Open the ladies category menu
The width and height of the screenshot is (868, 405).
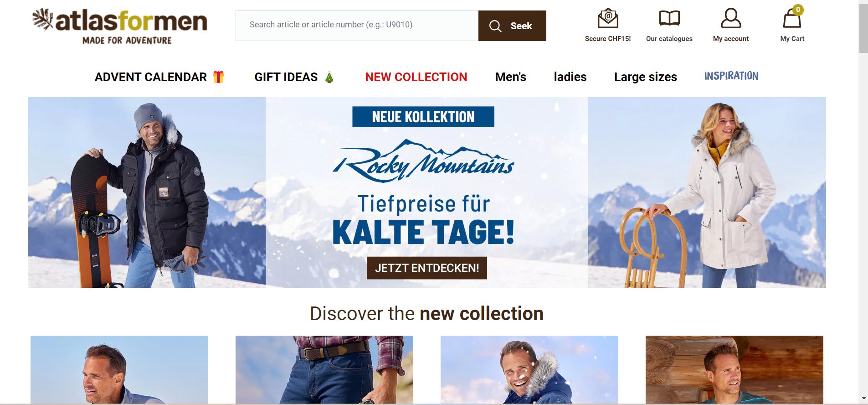point(570,77)
